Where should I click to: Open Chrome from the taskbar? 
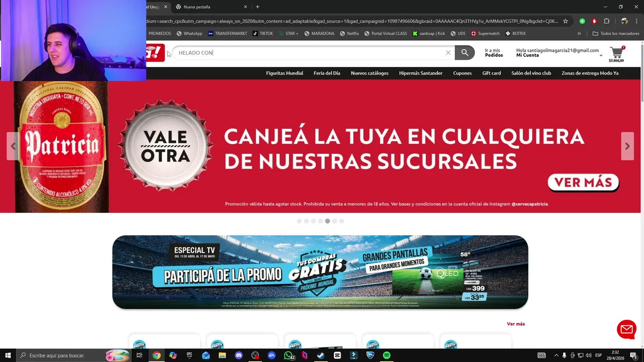click(156, 355)
